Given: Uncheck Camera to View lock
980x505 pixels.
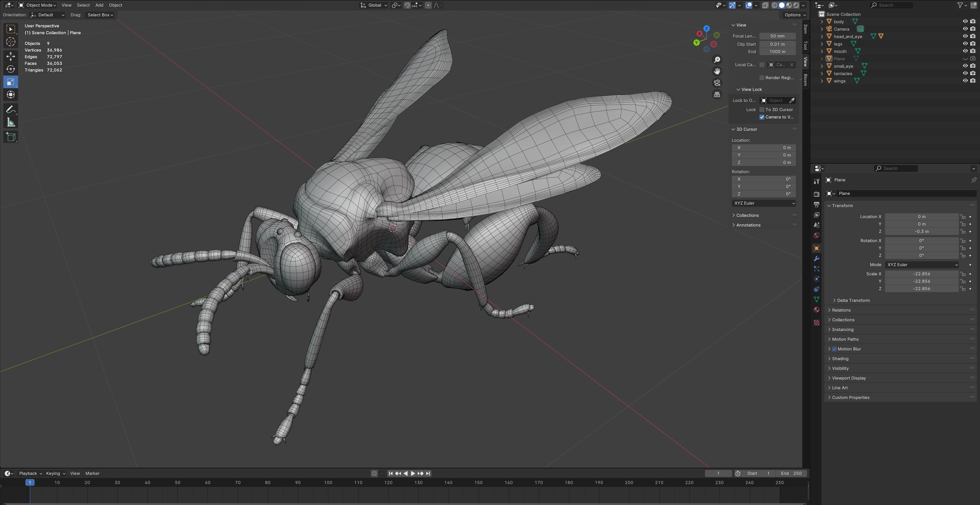Looking at the screenshot, I should (x=762, y=117).
